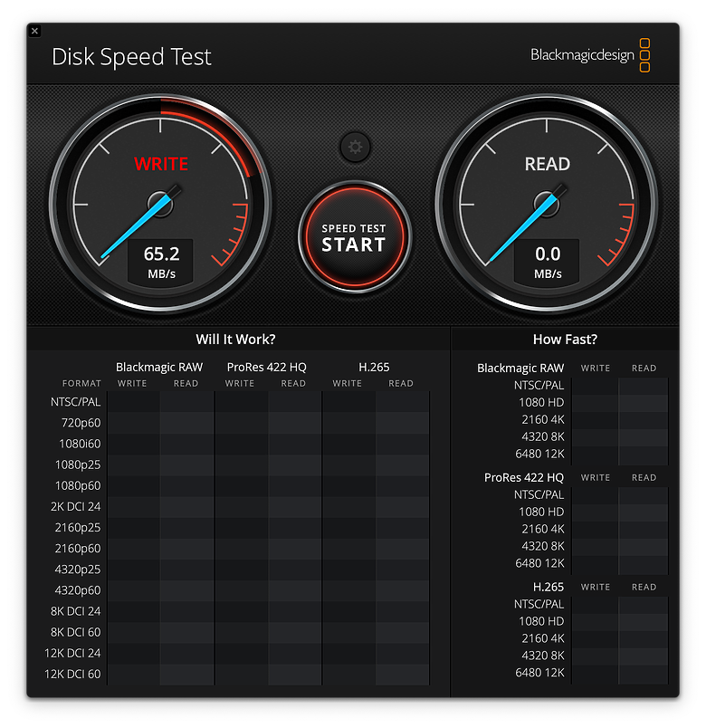Click the blue needle of the READ gauge
Image resolution: width=706 pixels, height=728 pixels.
pos(521,228)
